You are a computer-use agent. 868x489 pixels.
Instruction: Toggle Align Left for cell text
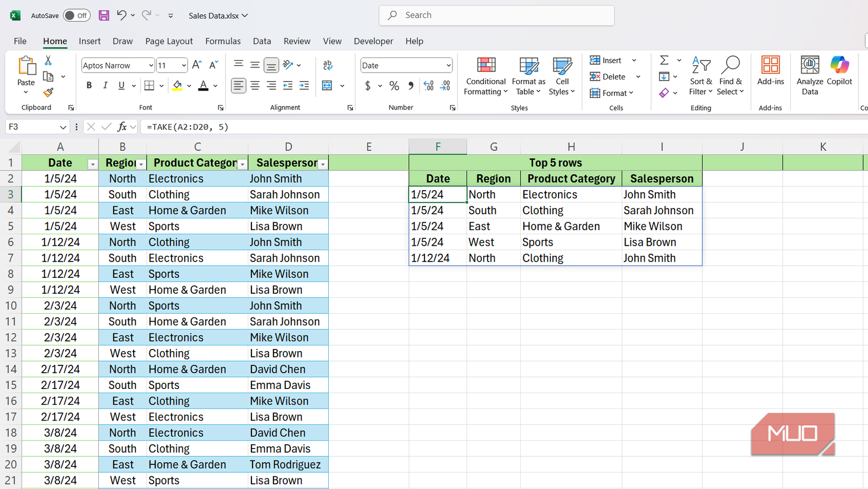coord(238,85)
